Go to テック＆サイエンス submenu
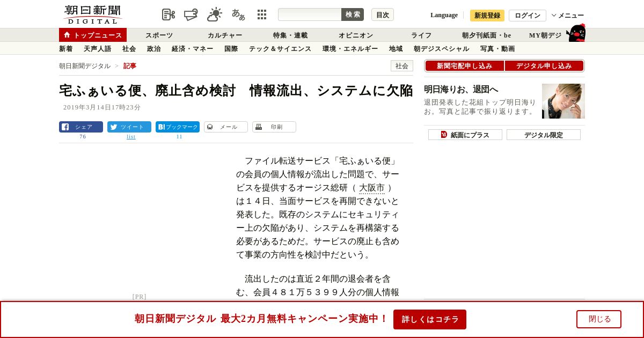The image size is (644, 338). tap(280, 49)
